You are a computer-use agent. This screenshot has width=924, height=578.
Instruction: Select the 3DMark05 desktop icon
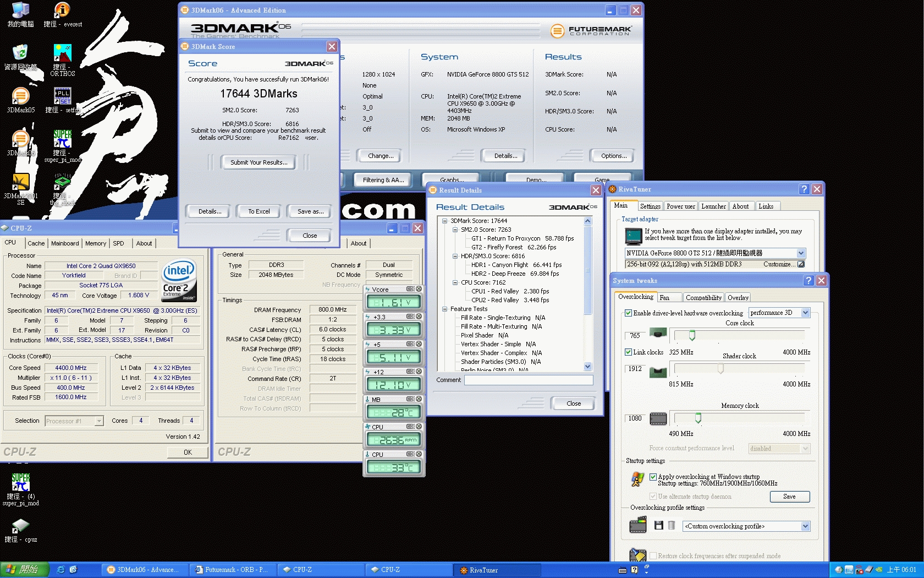click(20, 100)
